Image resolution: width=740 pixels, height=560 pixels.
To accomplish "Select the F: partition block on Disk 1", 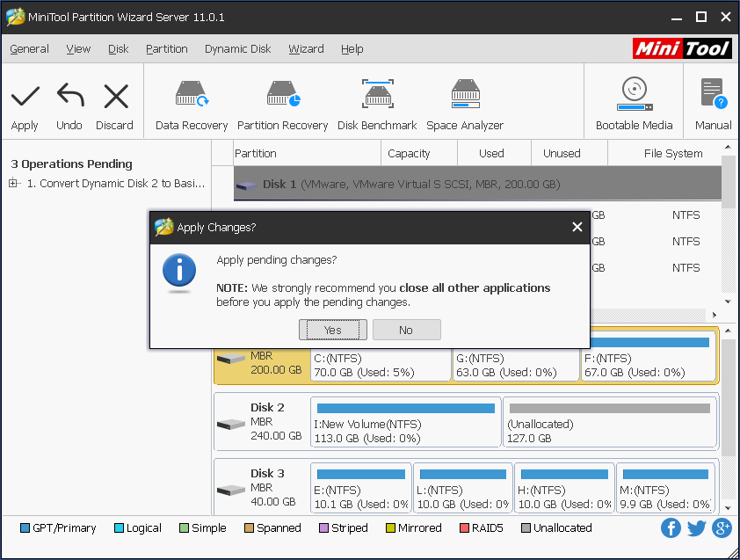I will (649, 358).
